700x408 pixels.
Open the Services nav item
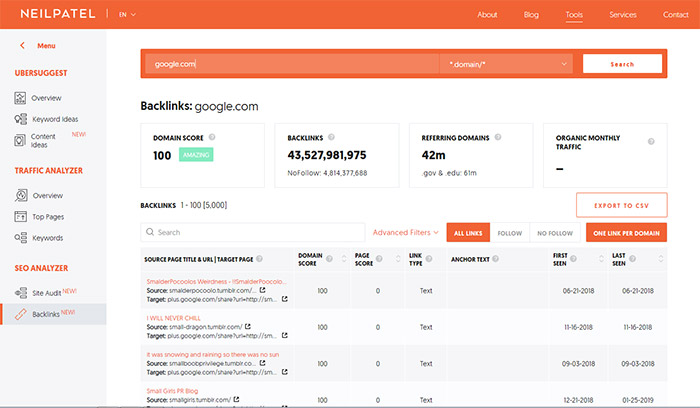click(623, 15)
